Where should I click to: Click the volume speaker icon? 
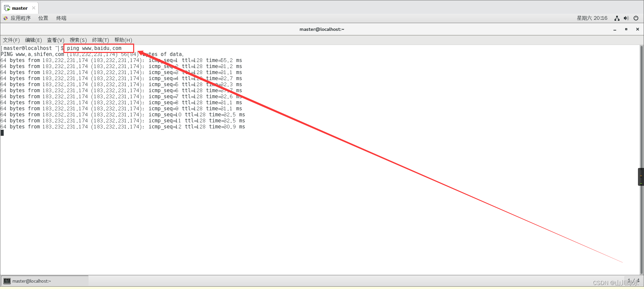click(626, 18)
